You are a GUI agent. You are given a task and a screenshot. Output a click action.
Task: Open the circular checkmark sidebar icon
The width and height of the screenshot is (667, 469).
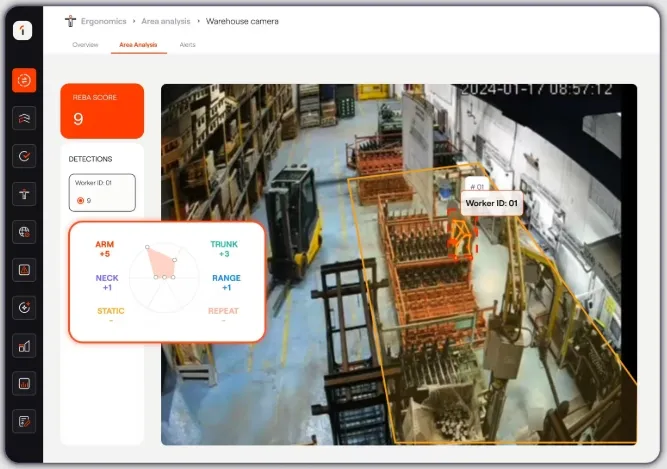click(x=24, y=156)
